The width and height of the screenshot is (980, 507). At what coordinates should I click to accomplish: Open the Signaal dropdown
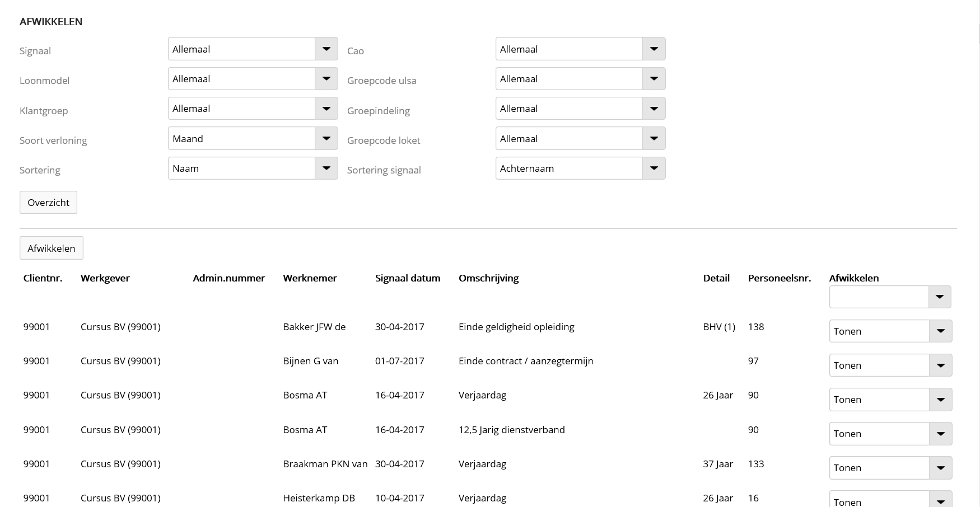coord(253,49)
